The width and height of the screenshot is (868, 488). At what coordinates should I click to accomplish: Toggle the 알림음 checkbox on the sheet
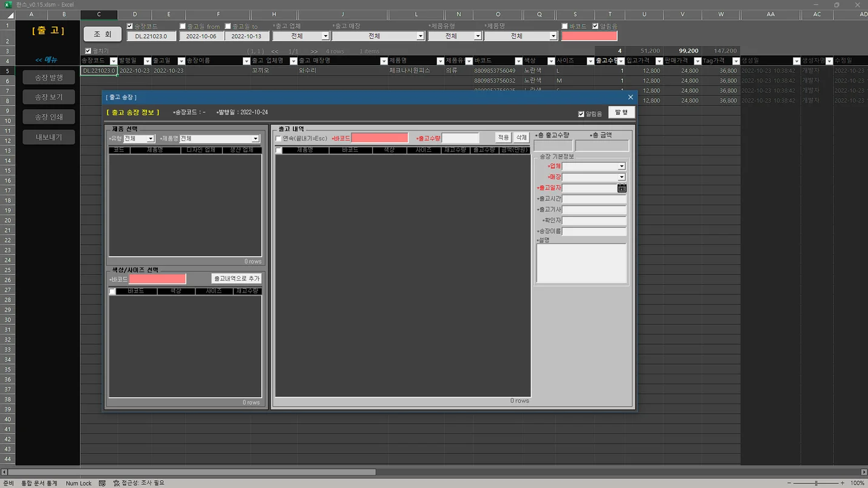click(x=595, y=26)
